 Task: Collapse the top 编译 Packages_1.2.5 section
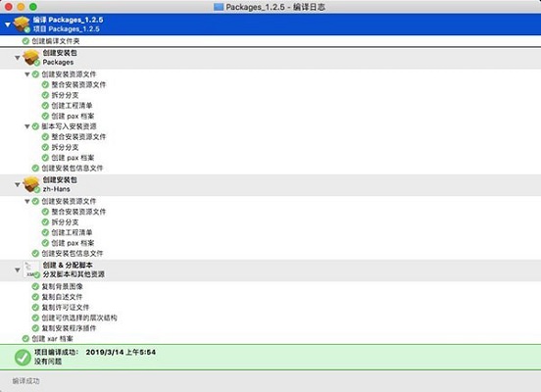click(x=8, y=24)
